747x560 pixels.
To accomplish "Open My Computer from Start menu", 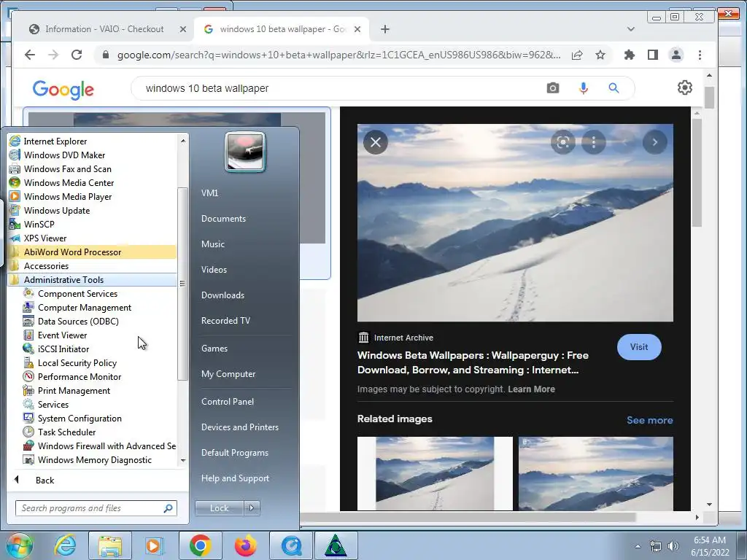I will click(228, 374).
